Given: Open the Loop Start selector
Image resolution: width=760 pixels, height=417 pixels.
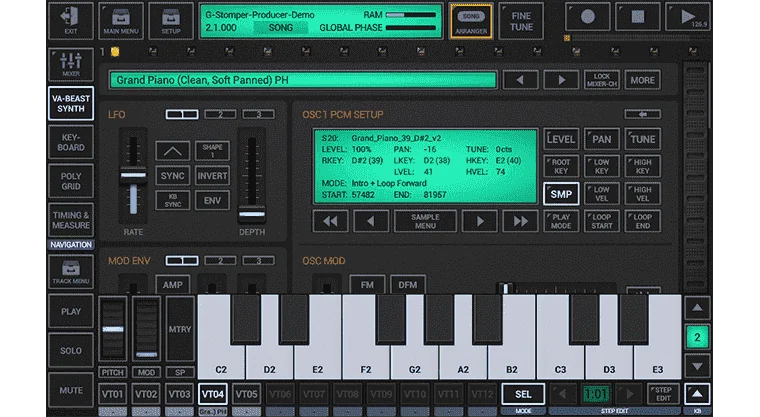Looking at the screenshot, I should 602,221.
